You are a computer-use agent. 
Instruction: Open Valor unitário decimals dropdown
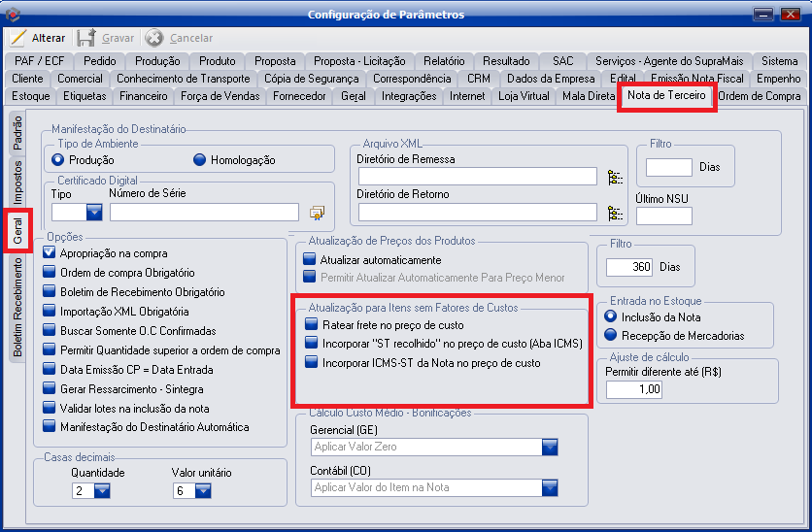(202, 491)
